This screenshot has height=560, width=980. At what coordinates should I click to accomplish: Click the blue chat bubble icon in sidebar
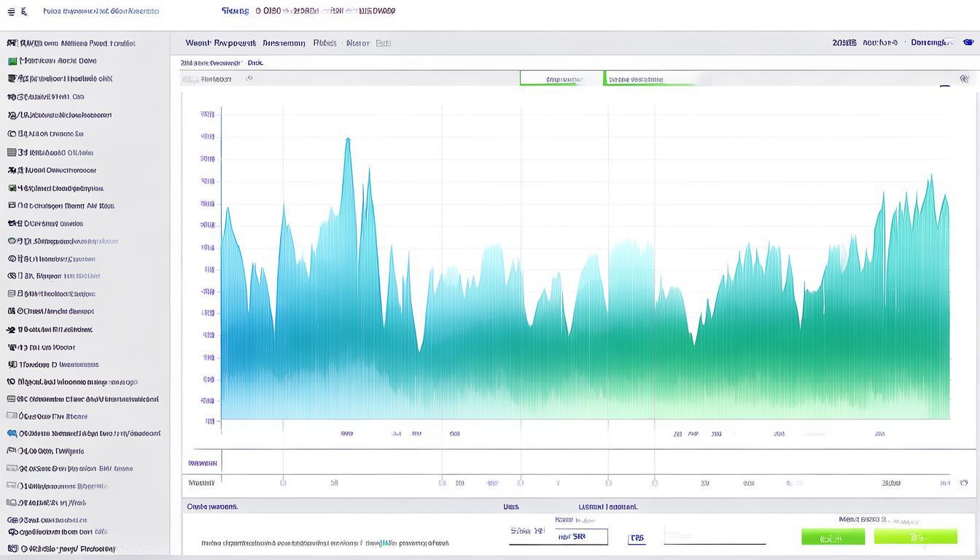(x=12, y=433)
